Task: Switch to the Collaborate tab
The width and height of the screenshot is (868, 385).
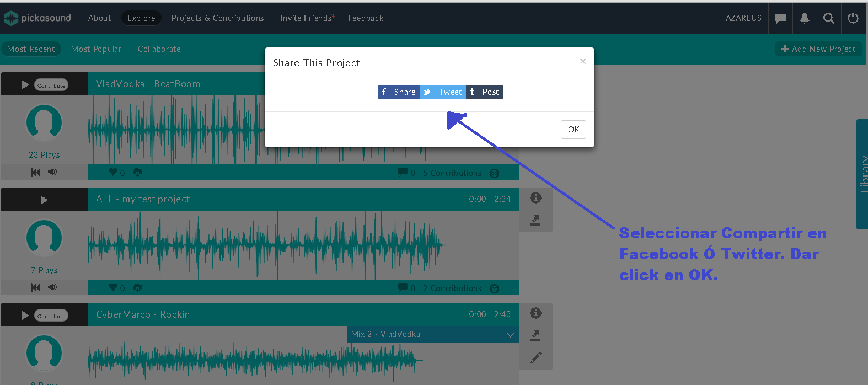Action: (x=159, y=49)
